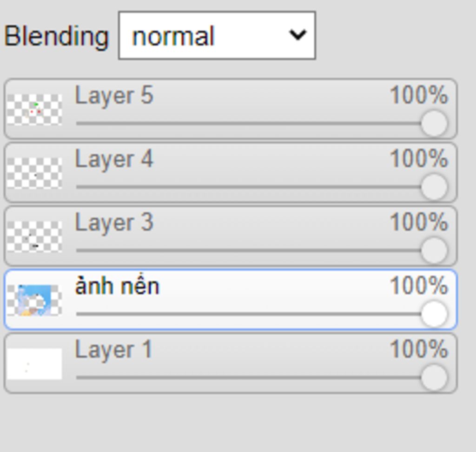Select the white Layer 1 thumbnail
Image resolution: width=476 pixels, height=452 pixels.
pyautogui.click(x=34, y=364)
